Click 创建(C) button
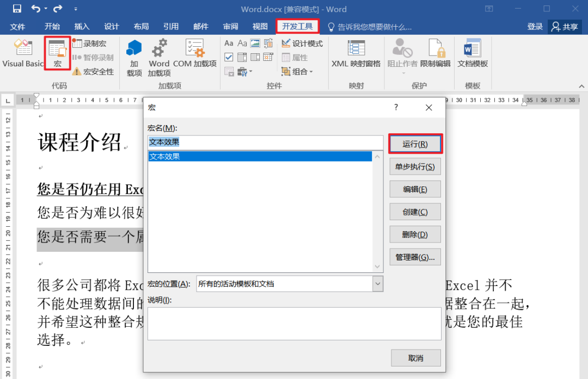Screen dimensions: 588x379 pos(415,212)
